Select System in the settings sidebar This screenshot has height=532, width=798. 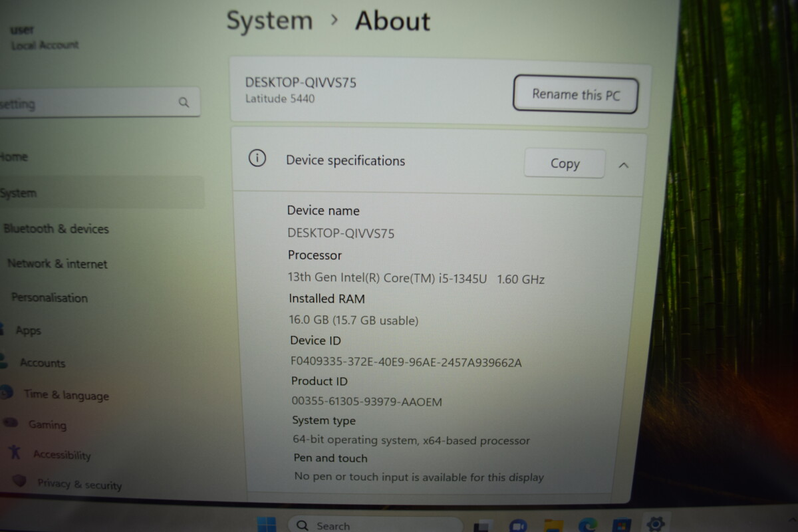tap(101, 193)
